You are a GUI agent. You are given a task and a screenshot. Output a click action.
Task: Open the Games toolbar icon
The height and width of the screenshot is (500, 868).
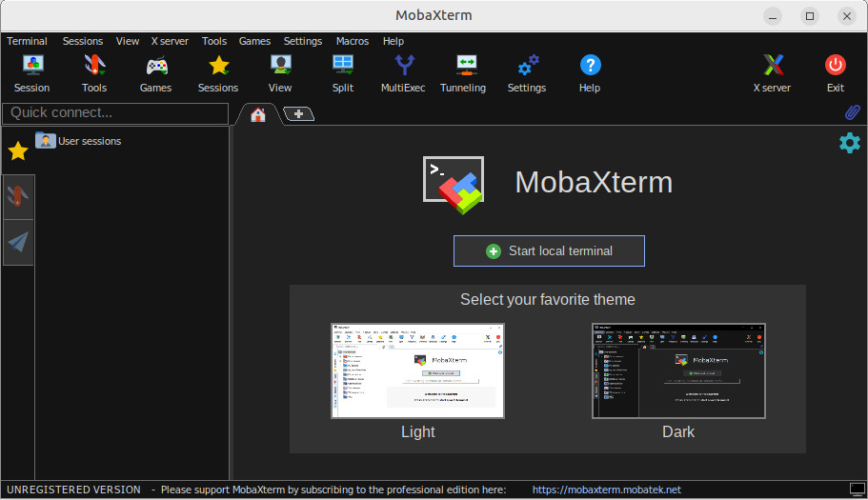point(156,73)
